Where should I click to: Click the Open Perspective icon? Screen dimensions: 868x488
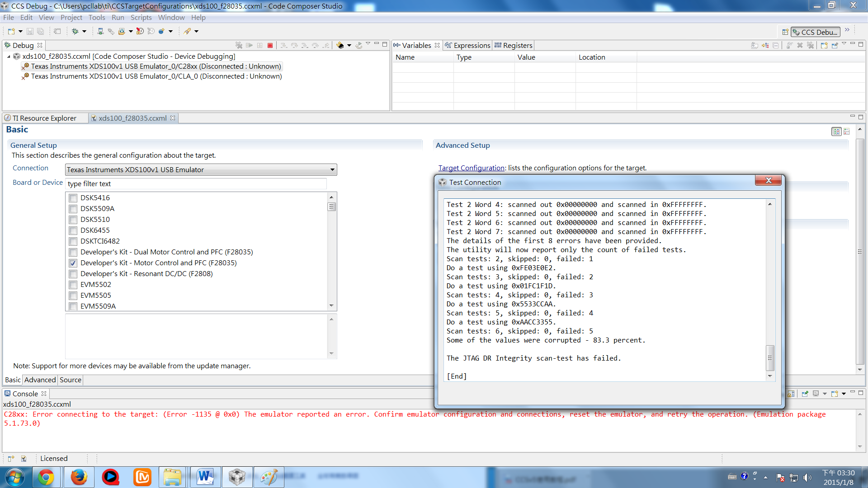tap(785, 32)
